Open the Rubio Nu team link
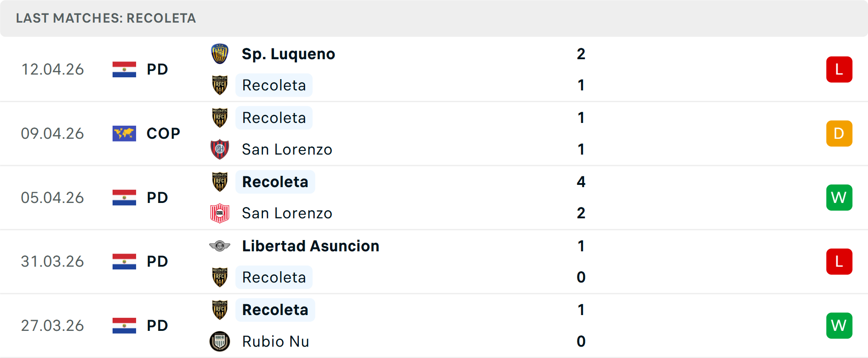The width and height of the screenshot is (868, 358). 275,341
